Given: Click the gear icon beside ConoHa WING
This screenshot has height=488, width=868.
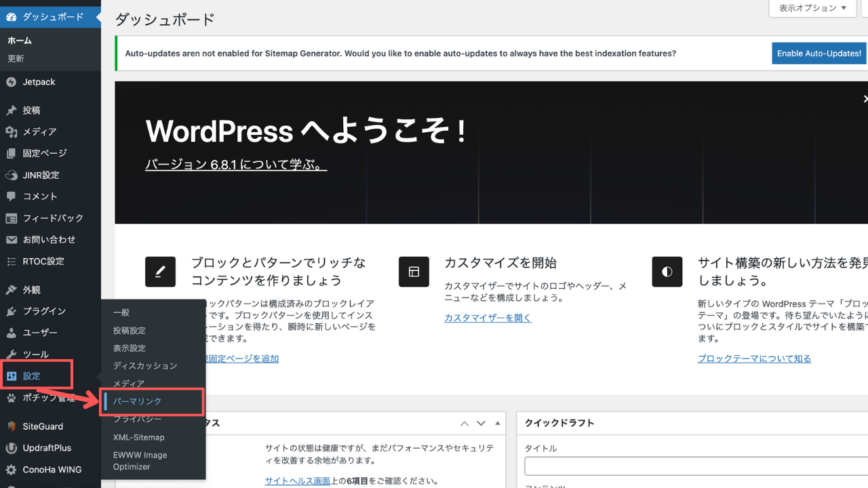Looking at the screenshot, I should click(x=11, y=470).
